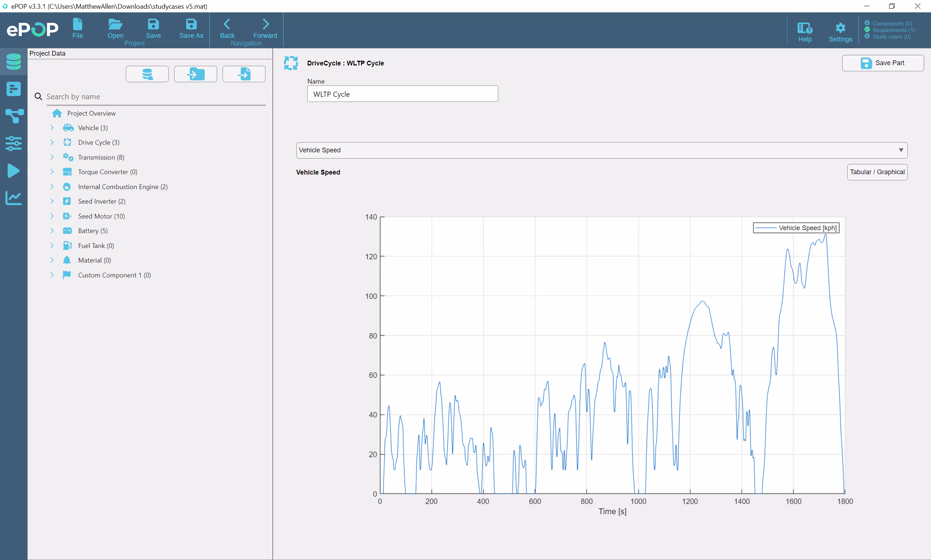The image size is (931, 560).
Task: Select the sliders settings icon in sidebar
Action: click(x=13, y=143)
